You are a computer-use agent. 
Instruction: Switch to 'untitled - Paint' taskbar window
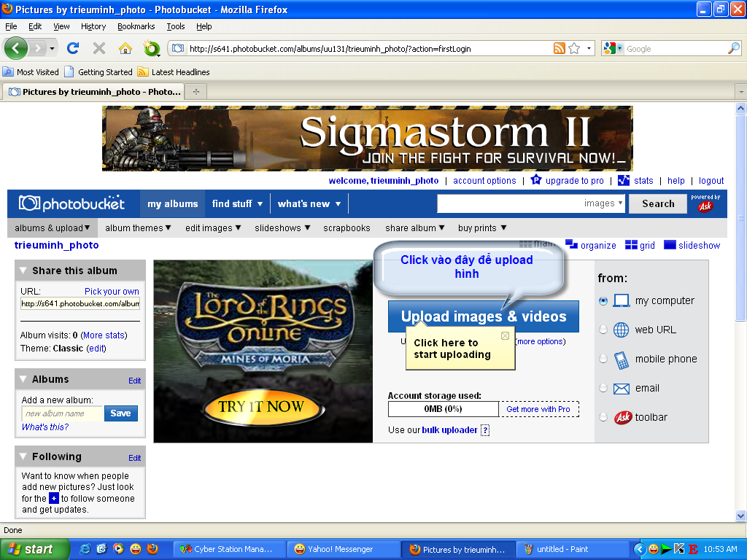point(573,549)
